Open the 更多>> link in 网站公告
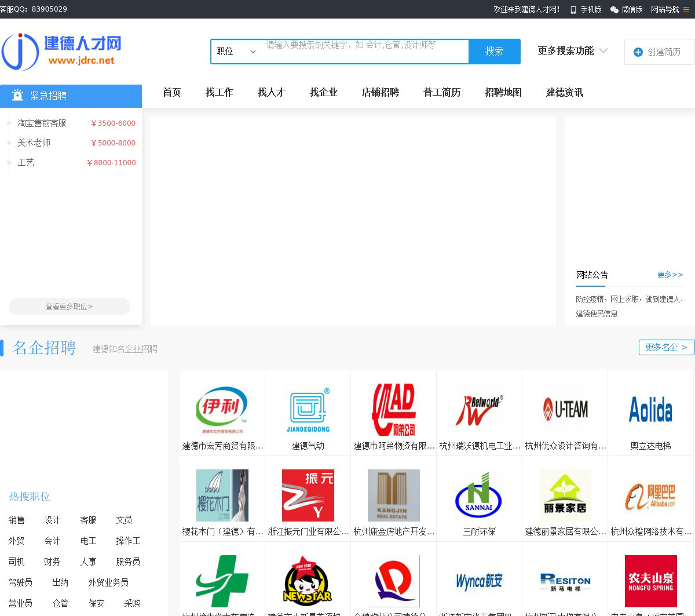This screenshot has width=695, height=616. 670,275
